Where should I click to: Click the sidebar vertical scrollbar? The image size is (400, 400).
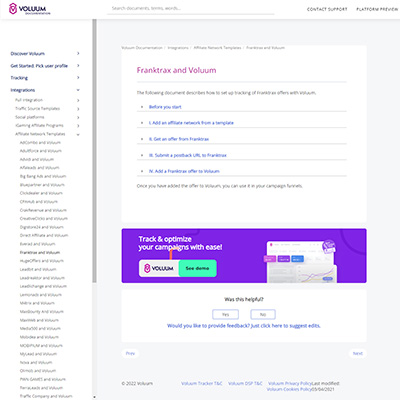pyautogui.click(x=94, y=151)
